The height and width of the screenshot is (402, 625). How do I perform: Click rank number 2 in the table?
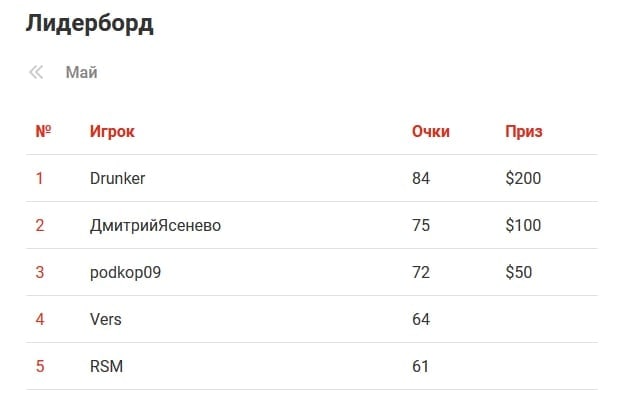point(40,225)
